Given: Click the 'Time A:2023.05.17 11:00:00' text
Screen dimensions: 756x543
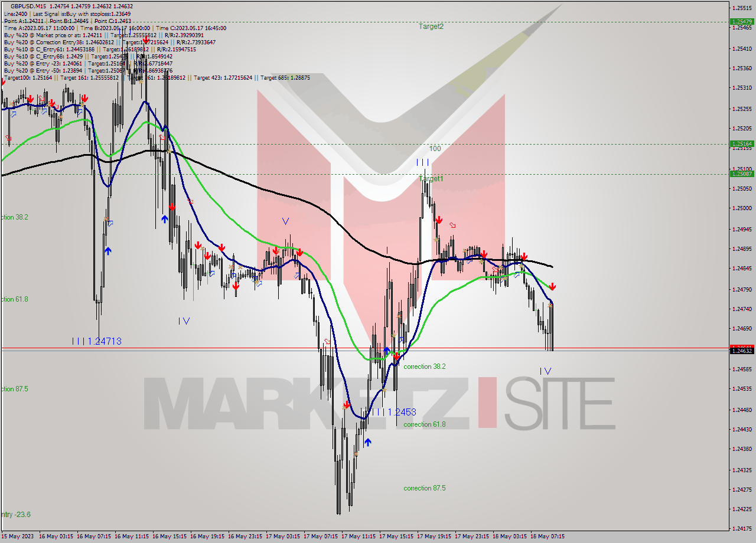Looking at the screenshot, I should pyautogui.click(x=39, y=28).
